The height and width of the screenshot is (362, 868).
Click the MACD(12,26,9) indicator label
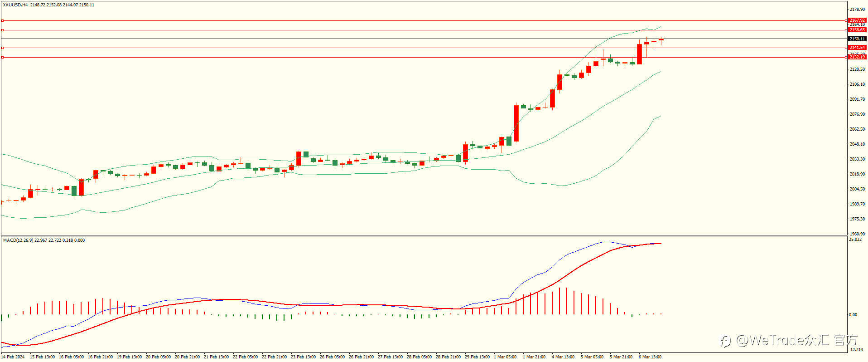(x=18, y=240)
